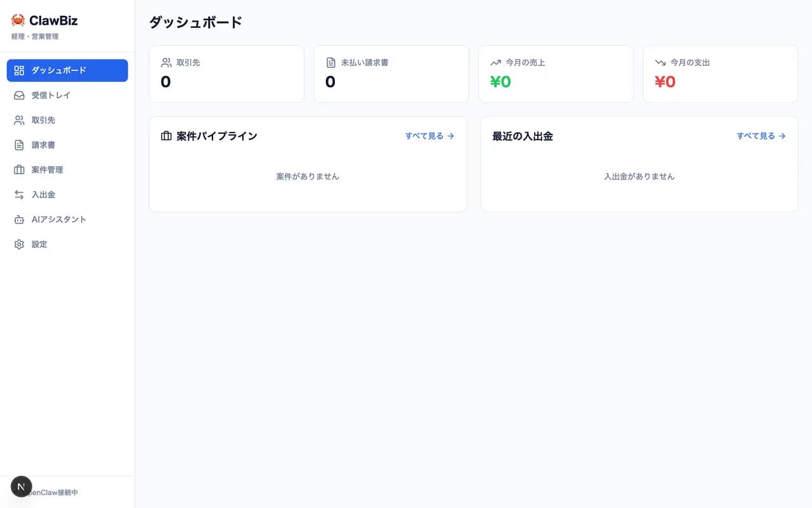The height and width of the screenshot is (508, 812).
Task: Click the 取引先 people icon in sidebar
Action: [x=19, y=120]
